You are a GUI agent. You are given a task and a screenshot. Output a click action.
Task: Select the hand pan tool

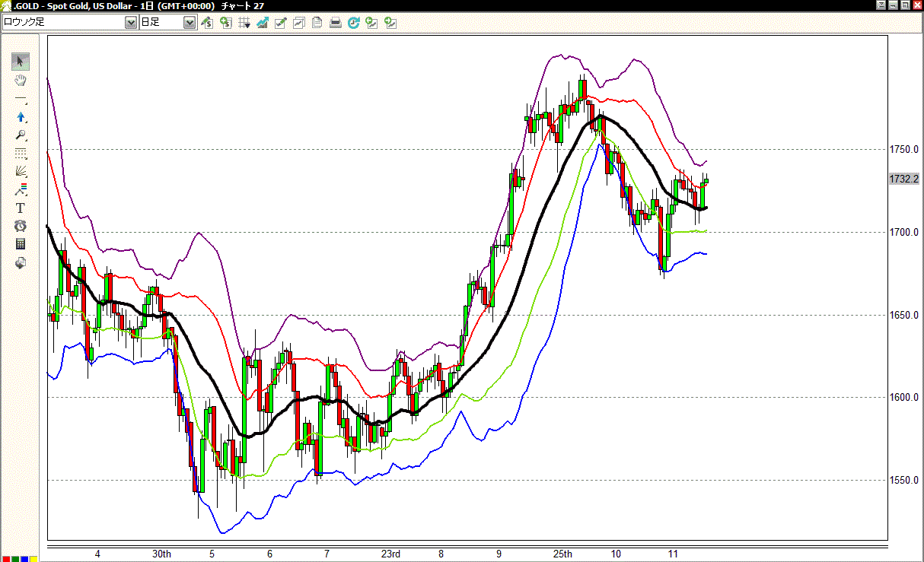tap(21, 81)
